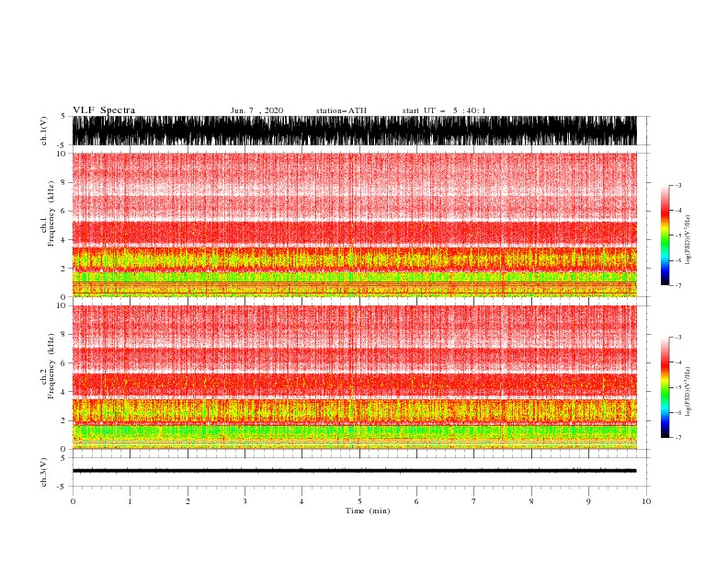Image resolution: width=728 pixels, height=563 pixels.
Task: Click the ch.1 spectrogram color scale bar
Action: click(665, 236)
